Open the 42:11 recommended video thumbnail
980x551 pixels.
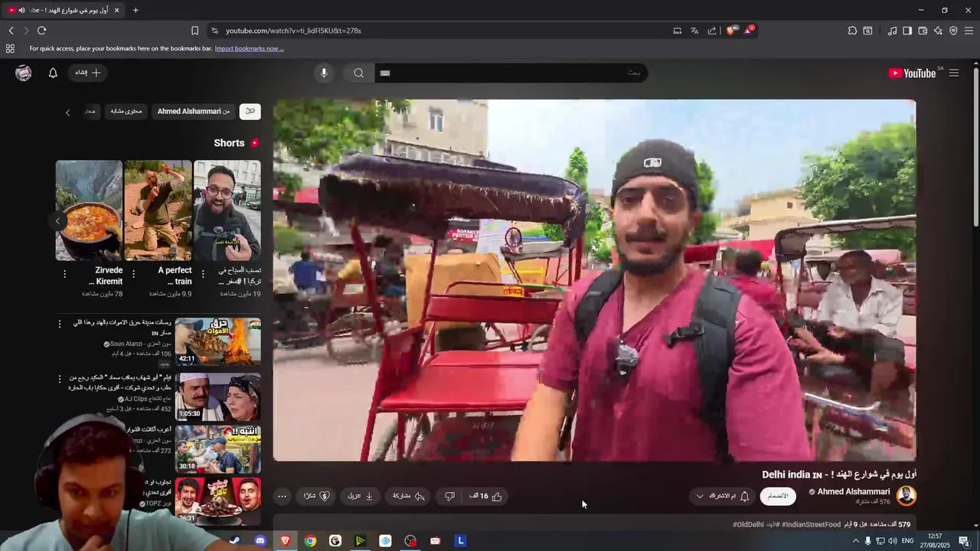pos(217,342)
